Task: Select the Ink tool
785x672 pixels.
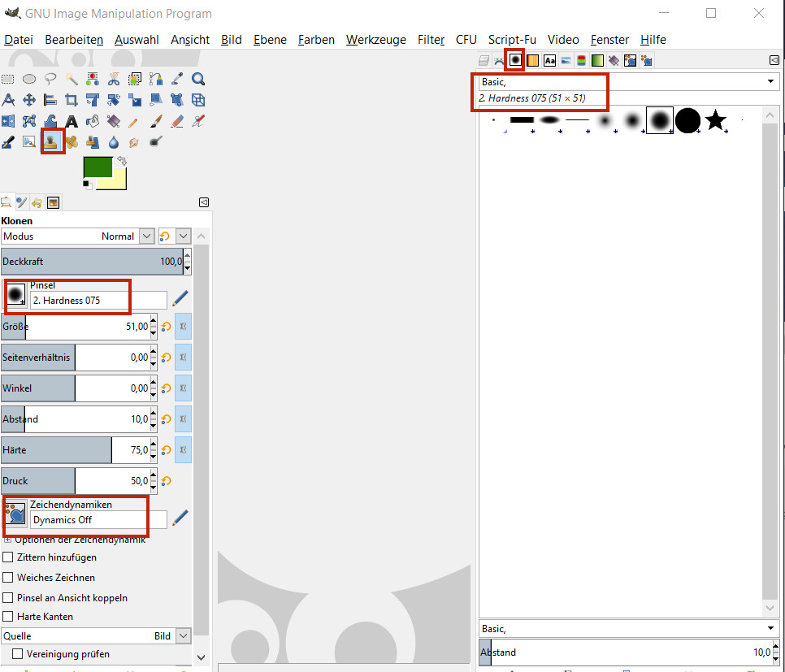Action: pos(8,142)
